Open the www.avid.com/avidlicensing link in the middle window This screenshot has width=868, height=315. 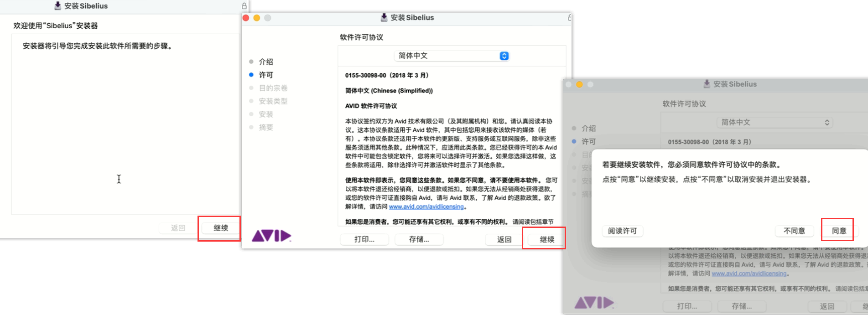426,207
